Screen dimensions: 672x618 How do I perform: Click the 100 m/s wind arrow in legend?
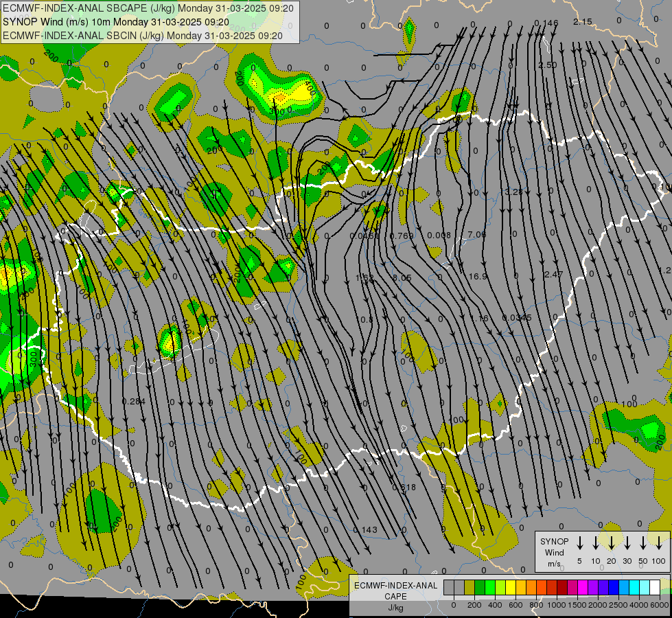coord(659,543)
